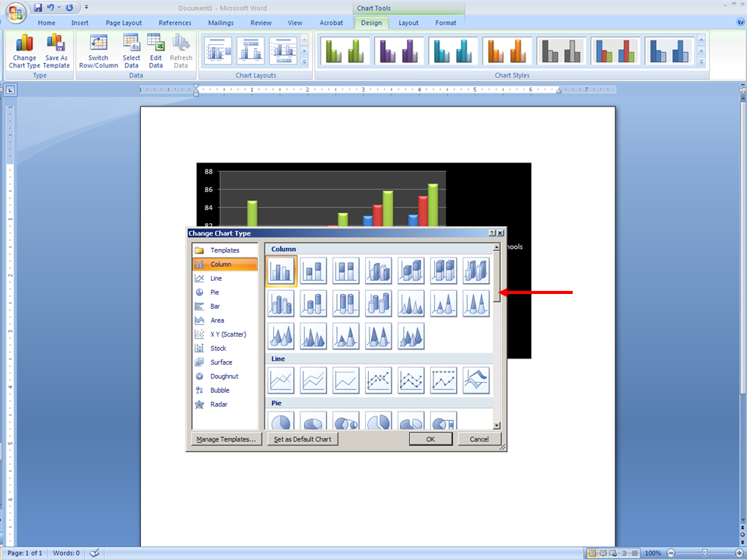Click the OK button in dialog
This screenshot has width=747, height=560.
430,439
